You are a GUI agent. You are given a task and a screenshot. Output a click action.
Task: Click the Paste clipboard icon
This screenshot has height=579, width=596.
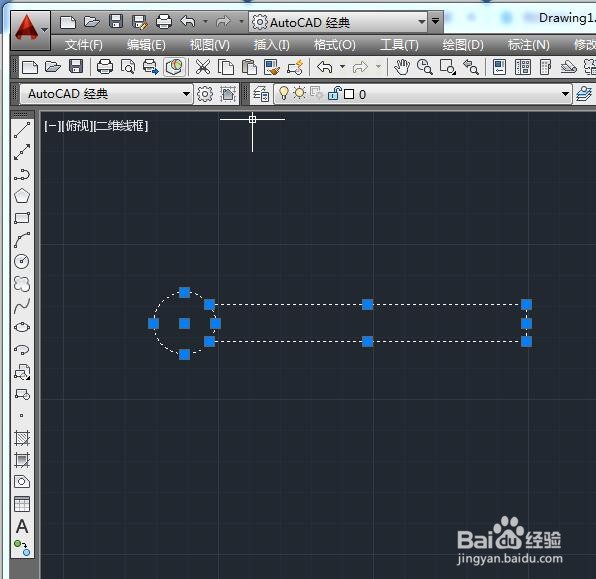[x=249, y=67]
